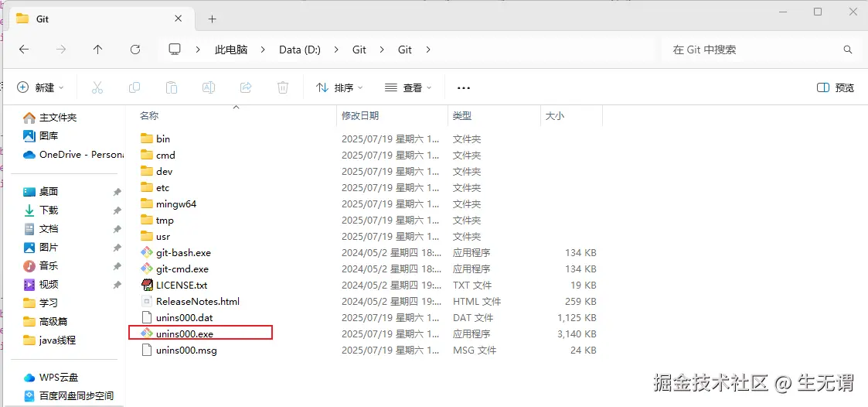Go back with the left arrow
Image resolution: width=868 pixels, height=407 pixels.
click(x=24, y=50)
